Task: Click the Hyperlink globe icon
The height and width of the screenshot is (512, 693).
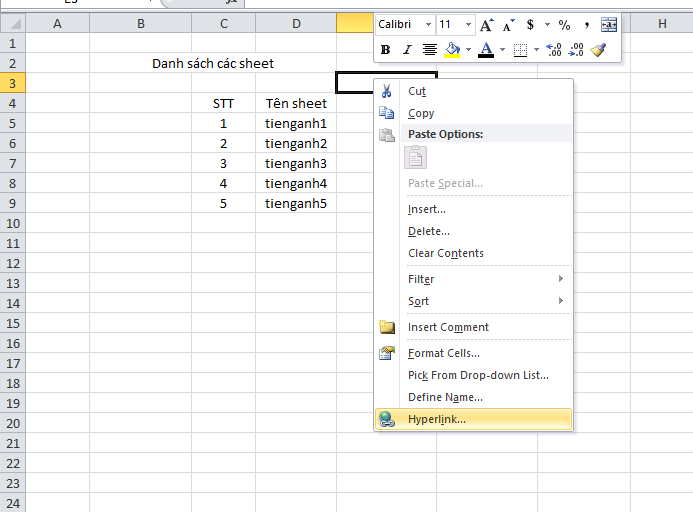Action: tap(387, 419)
